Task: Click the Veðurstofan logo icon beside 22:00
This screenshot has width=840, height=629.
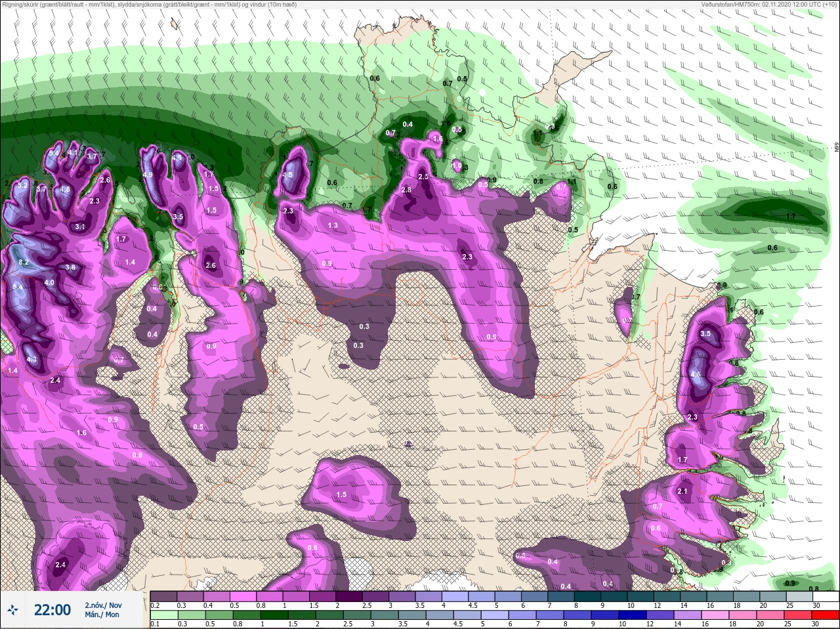Action: (x=12, y=610)
